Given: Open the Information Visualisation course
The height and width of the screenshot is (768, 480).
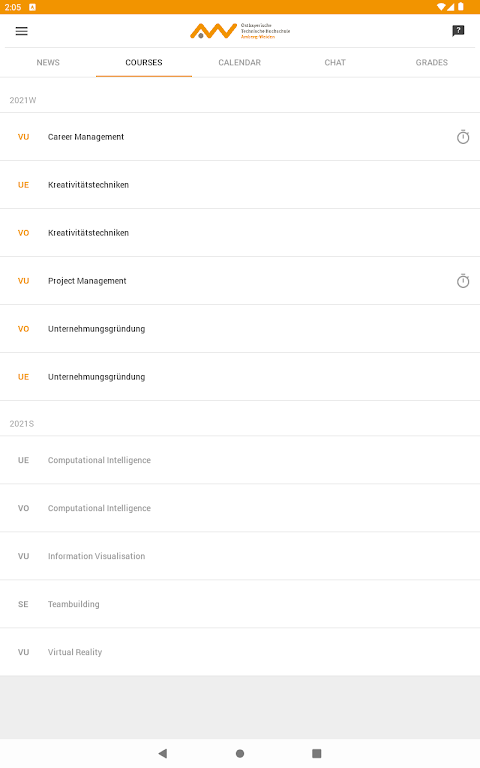Looking at the screenshot, I should point(240,556).
